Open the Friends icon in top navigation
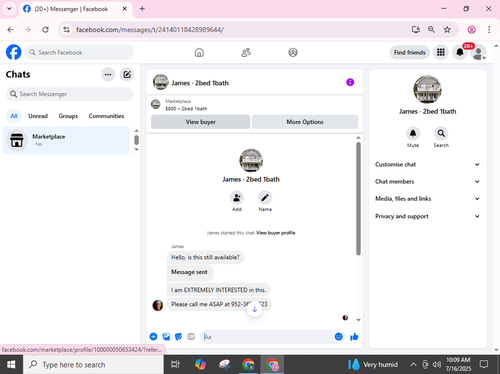The height and width of the screenshot is (374, 500). (x=246, y=52)
